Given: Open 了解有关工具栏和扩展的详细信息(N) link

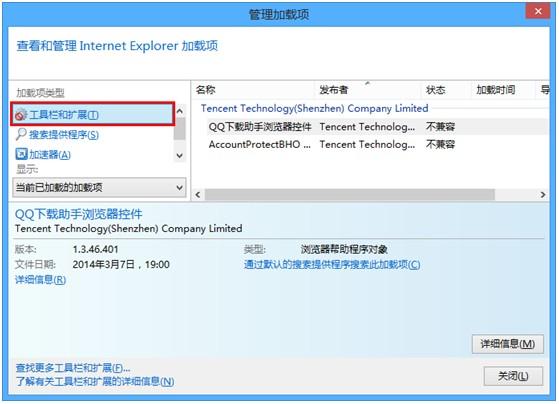Looking at the screenshot, I should point(95,382).
